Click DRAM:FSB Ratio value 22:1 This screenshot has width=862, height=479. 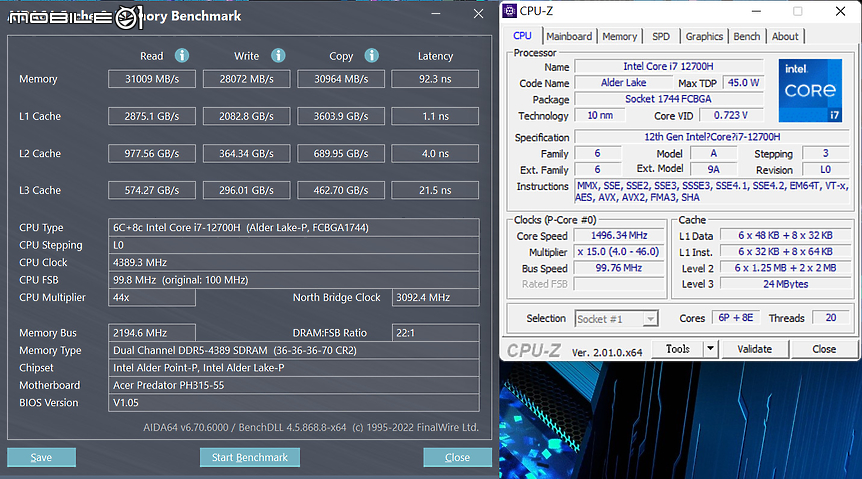(x=435, y=333)
